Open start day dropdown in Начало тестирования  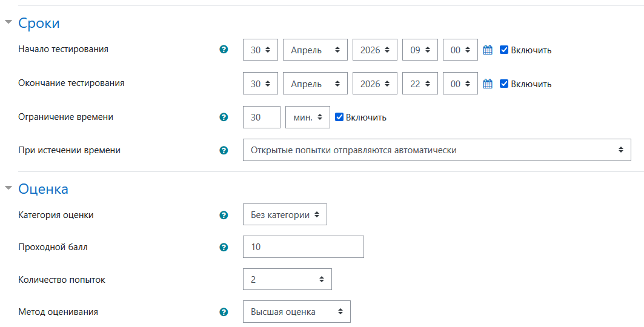[261, 50]
